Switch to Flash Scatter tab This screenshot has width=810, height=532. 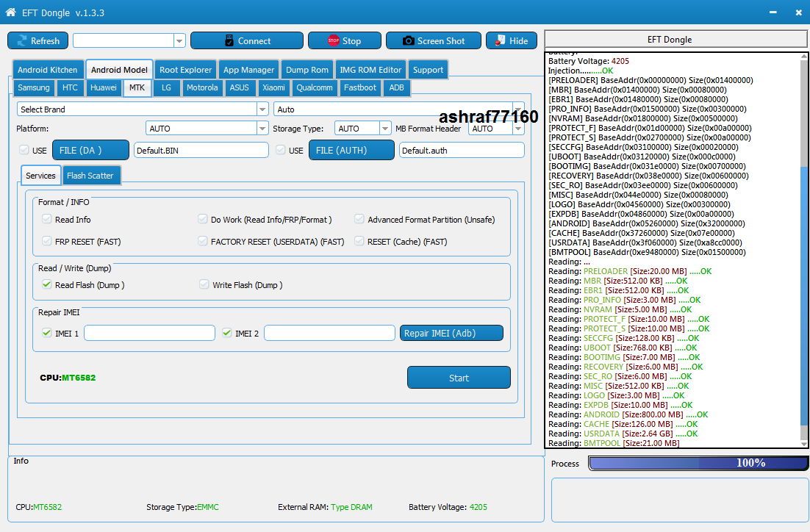pyautogui.click(x=90, y=176)
